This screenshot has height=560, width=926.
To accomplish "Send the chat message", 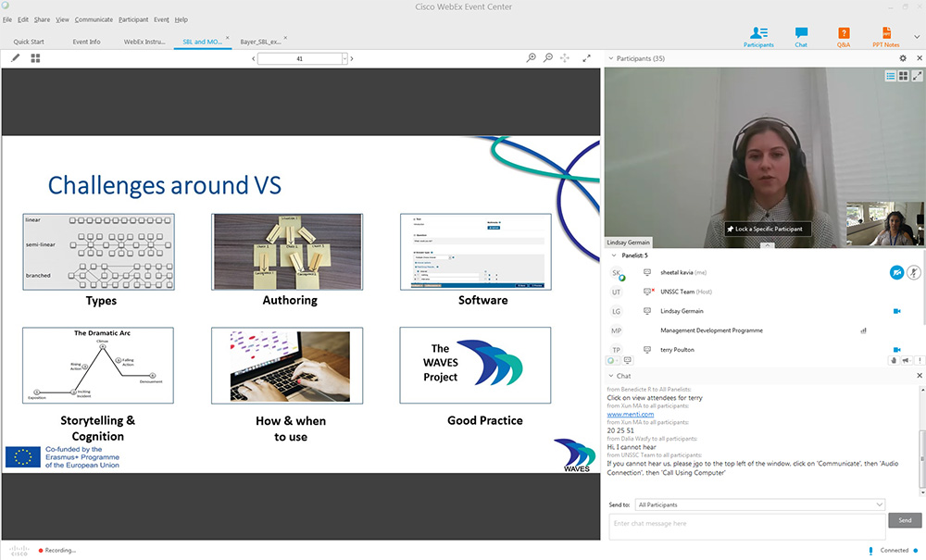I will pyautogui.click(x=905, y=520).
